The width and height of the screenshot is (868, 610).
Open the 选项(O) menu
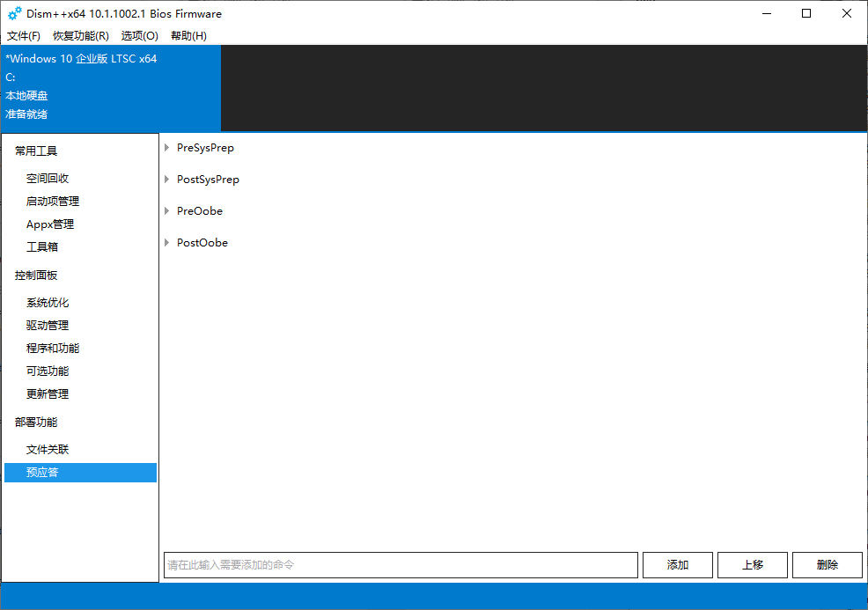point(139,36)
